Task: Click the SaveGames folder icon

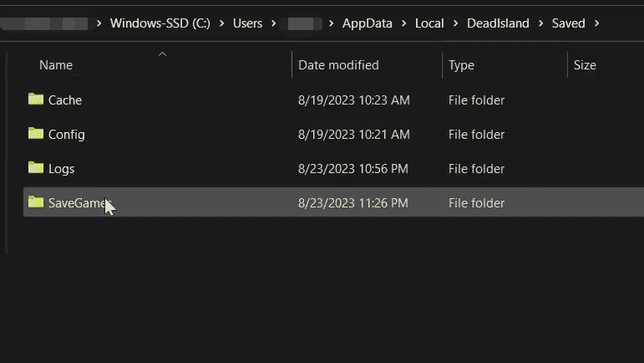Action: click(36, 202)
